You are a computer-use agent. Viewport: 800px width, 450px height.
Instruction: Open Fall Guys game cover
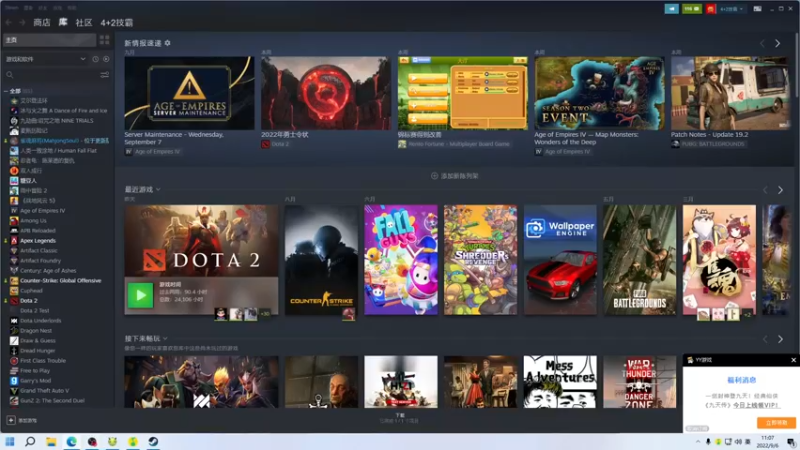401,260
